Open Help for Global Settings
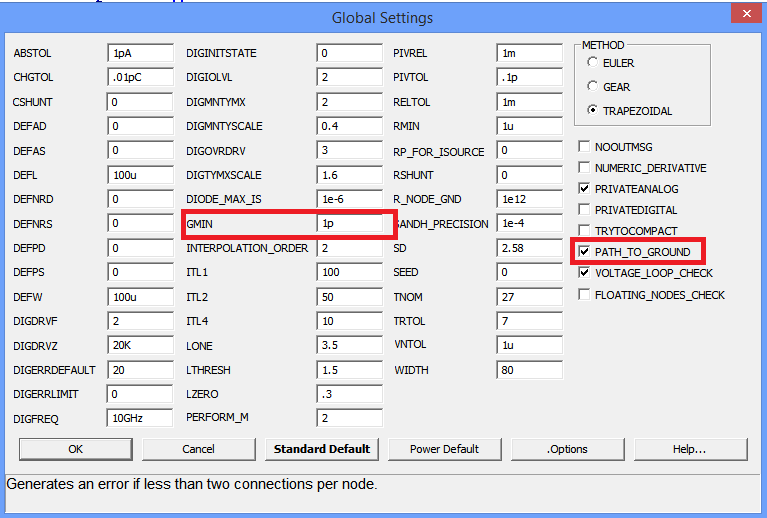The image size is (767, 518). tap(690, 449)
